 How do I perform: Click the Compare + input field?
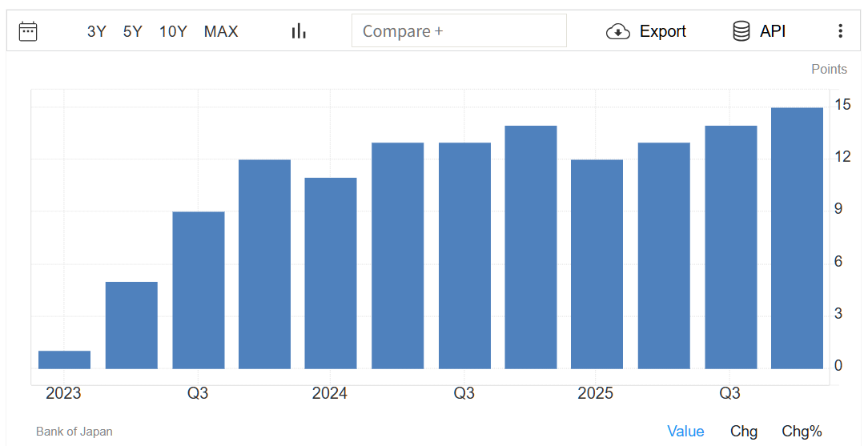coord(459,31)
